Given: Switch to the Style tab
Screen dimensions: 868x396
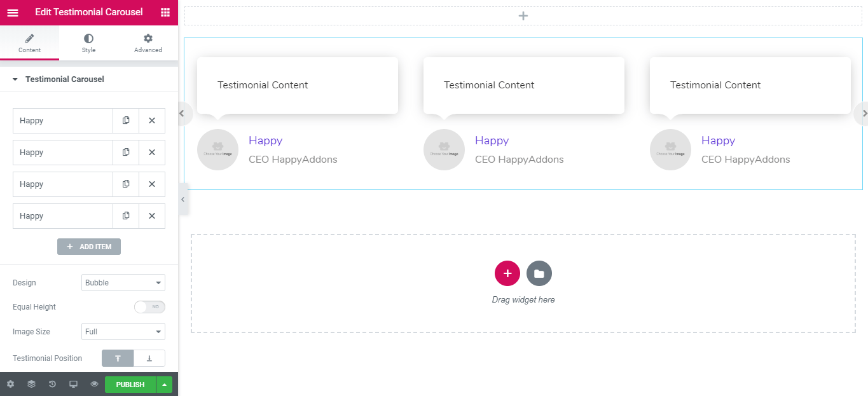Looking at the screenshot, I should pyautogui.click(x=88, y=43).
